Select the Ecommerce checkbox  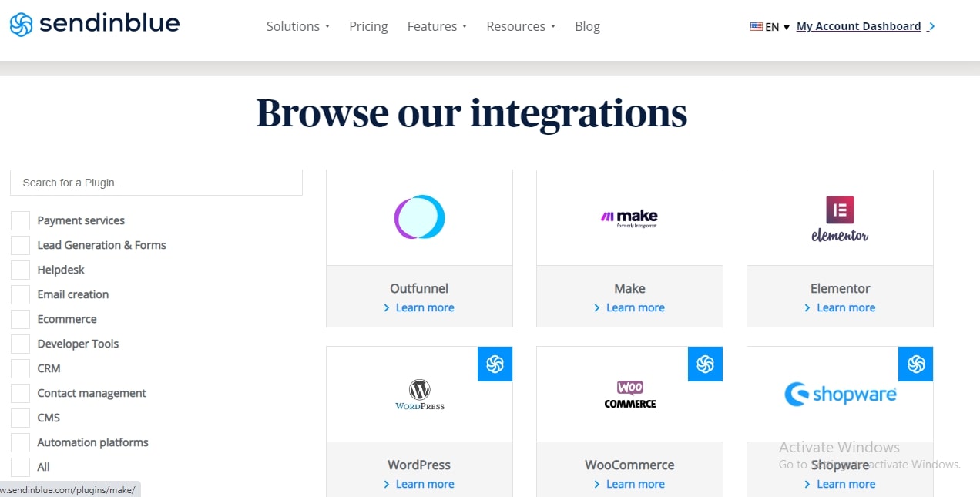pos(20,319)
